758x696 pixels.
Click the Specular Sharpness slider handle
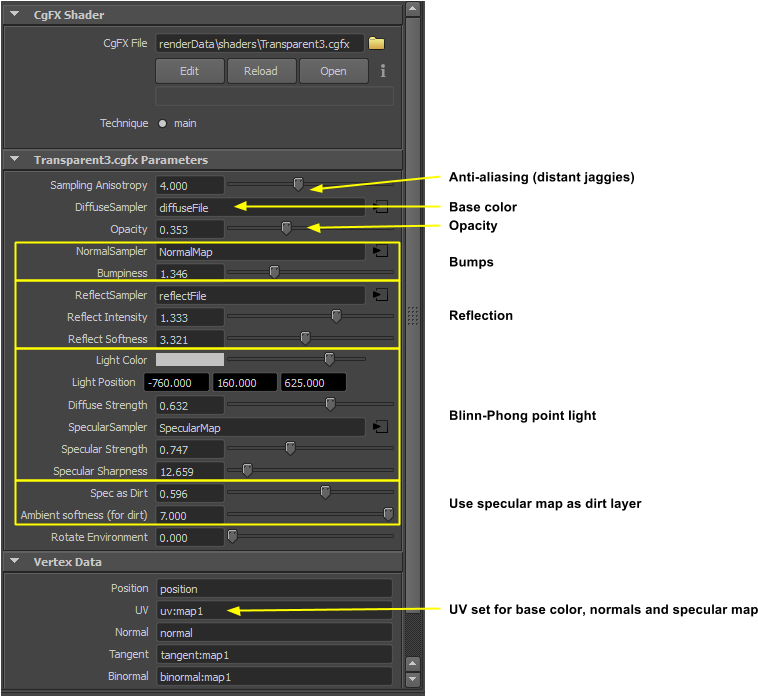247,470
